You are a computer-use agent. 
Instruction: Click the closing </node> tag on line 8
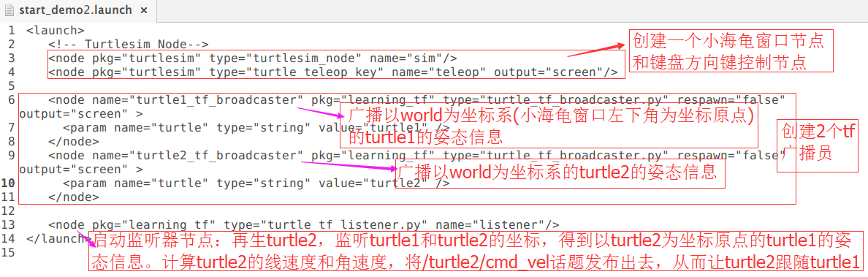point(74,142)
